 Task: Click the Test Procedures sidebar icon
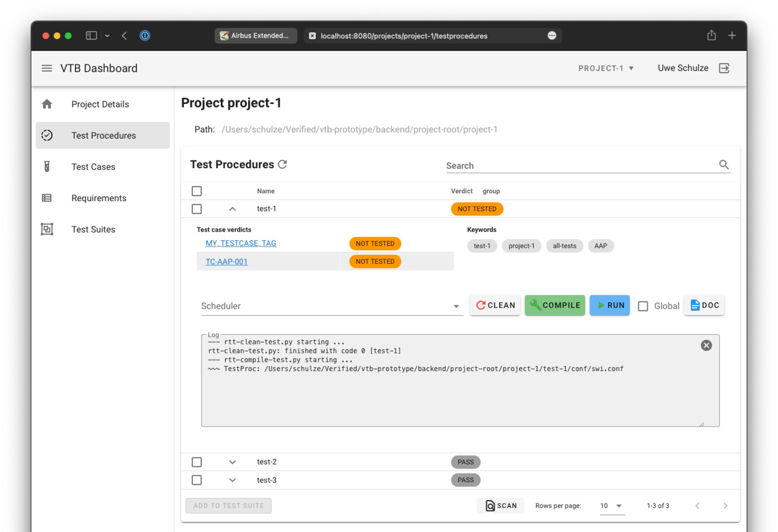click(x=47, y=135)
